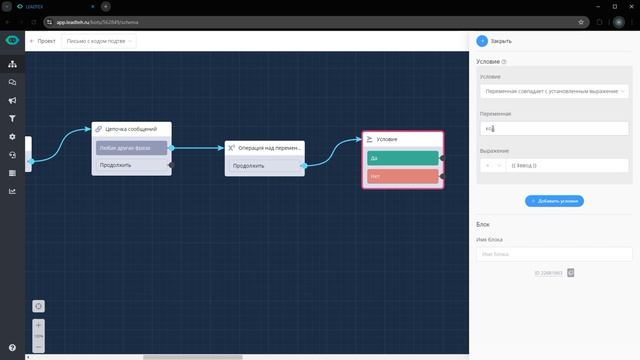Zoom in the canvas with plus button
Image resolution: width=640 pixels, height=360 pixels.
click(38, 325)
